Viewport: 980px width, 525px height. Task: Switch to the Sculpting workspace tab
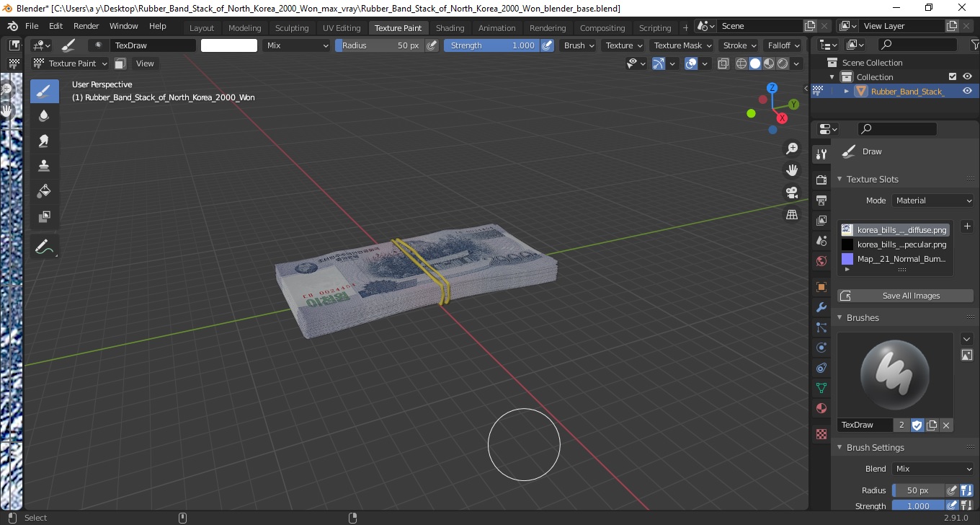pos(292,28)
